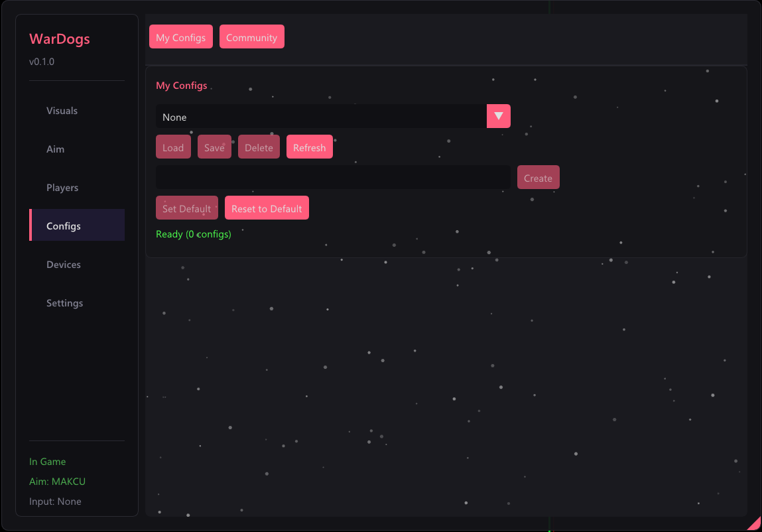Select the None config combo box
The height and width of the screenshot is (532, 762).
pos(333,116)
